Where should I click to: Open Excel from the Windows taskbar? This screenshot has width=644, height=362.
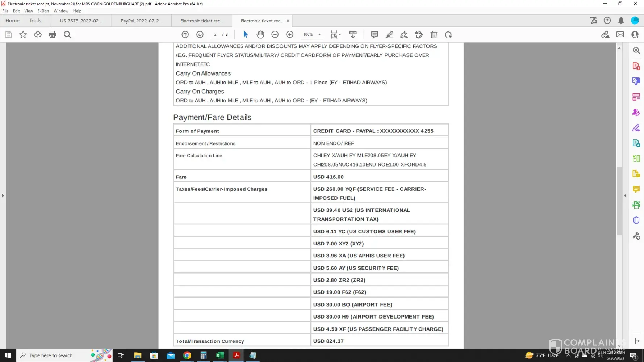[x=220, y=355]
